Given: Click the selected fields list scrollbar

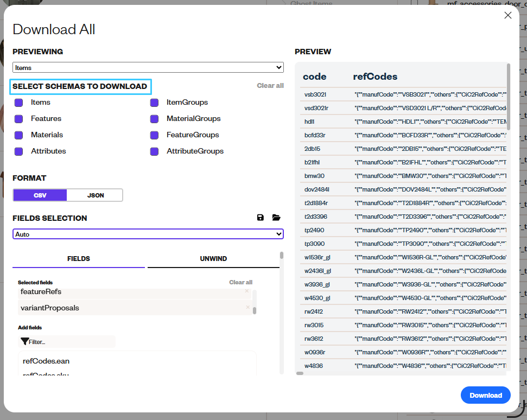Looking at the screenshot, I should click(x=255, y=311).
